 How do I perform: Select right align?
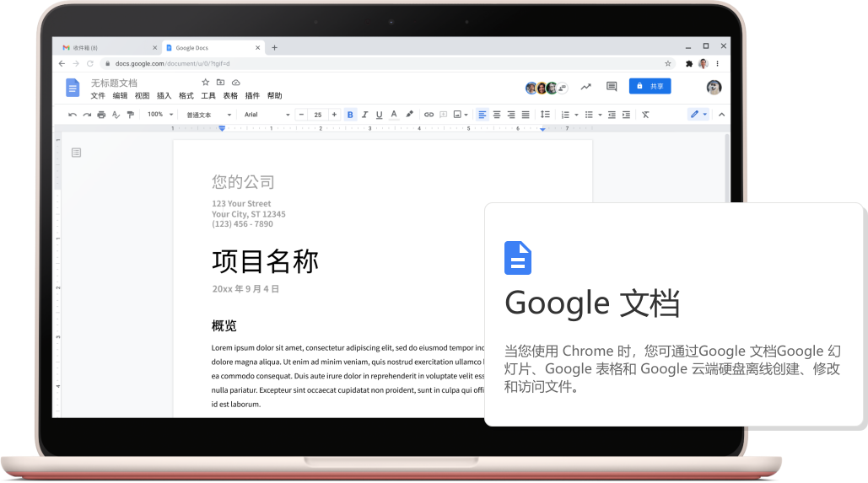[511, 115]
